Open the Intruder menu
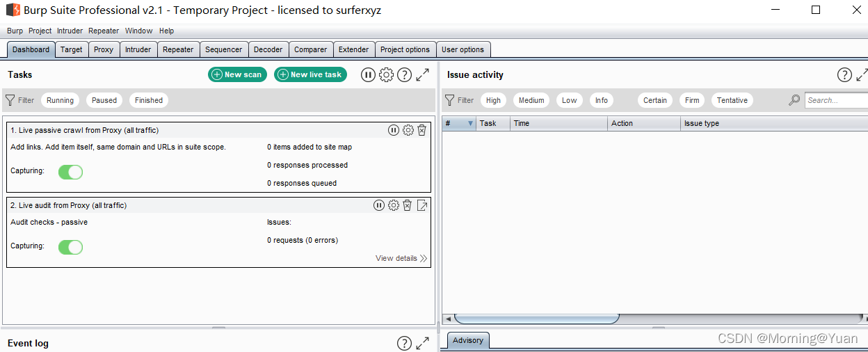Viewport: 868px width, 352px height. pos(70,31)
